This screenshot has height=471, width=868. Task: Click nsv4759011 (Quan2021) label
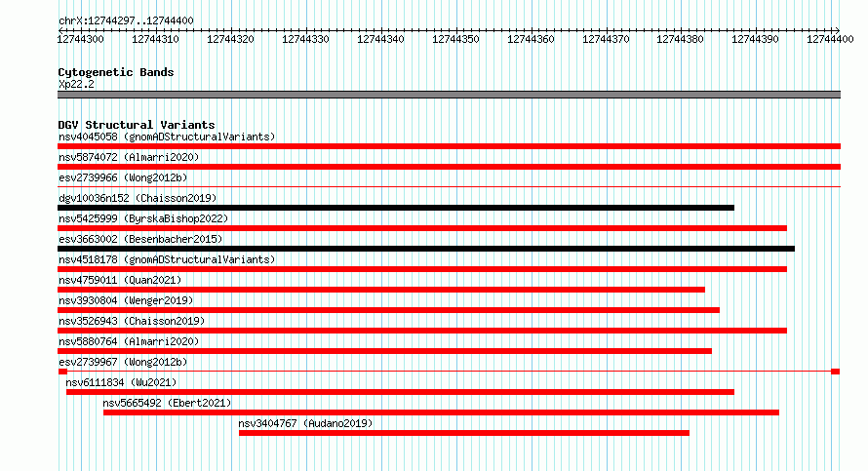click(120, 280)
